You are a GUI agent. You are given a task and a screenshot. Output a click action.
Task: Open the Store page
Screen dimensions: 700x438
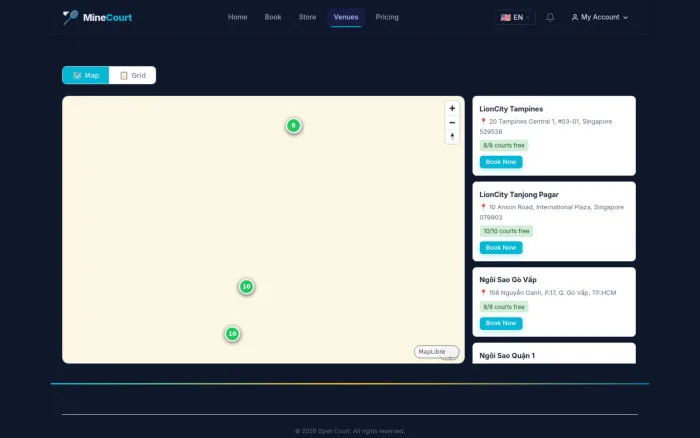click(307, 17)
